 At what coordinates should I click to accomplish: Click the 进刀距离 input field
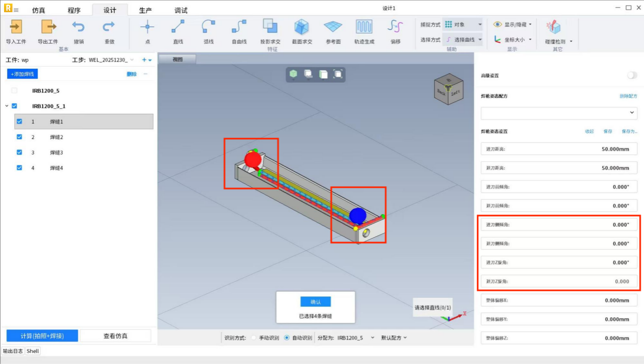559,149
